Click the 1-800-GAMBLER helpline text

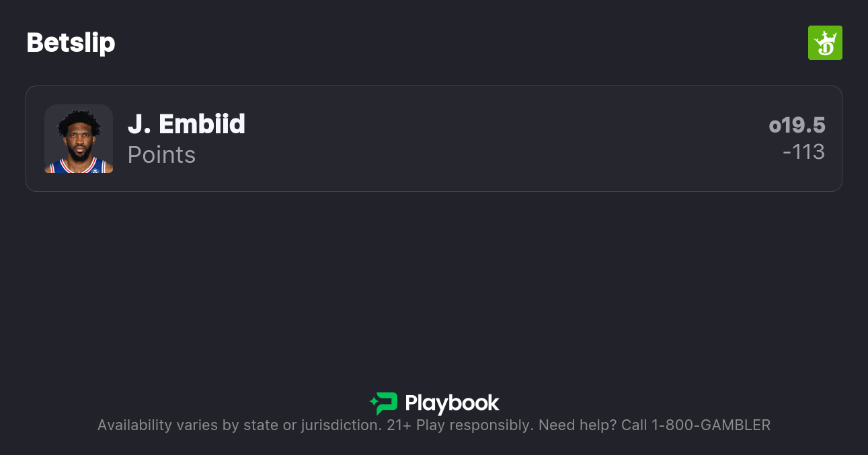point(711,425)
